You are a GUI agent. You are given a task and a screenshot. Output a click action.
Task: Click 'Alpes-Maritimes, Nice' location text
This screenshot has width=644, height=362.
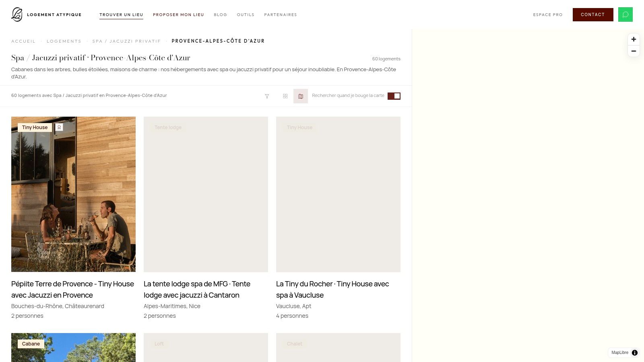(172, 306)
